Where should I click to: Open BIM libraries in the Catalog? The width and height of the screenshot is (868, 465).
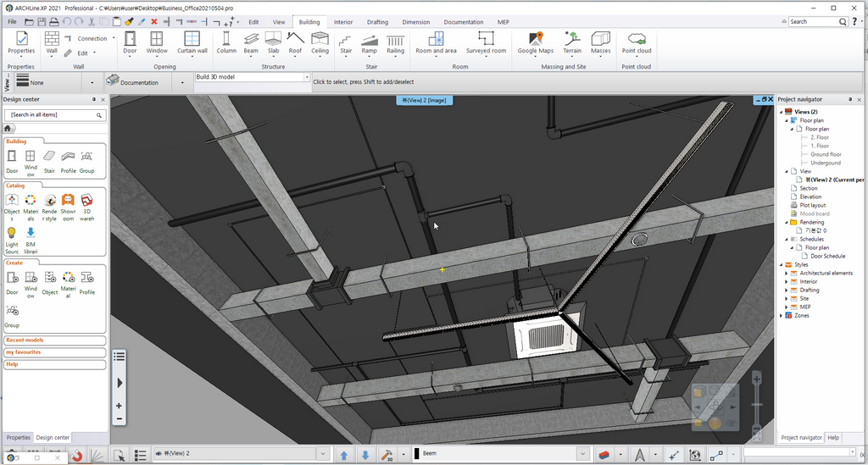coord(31,241)
